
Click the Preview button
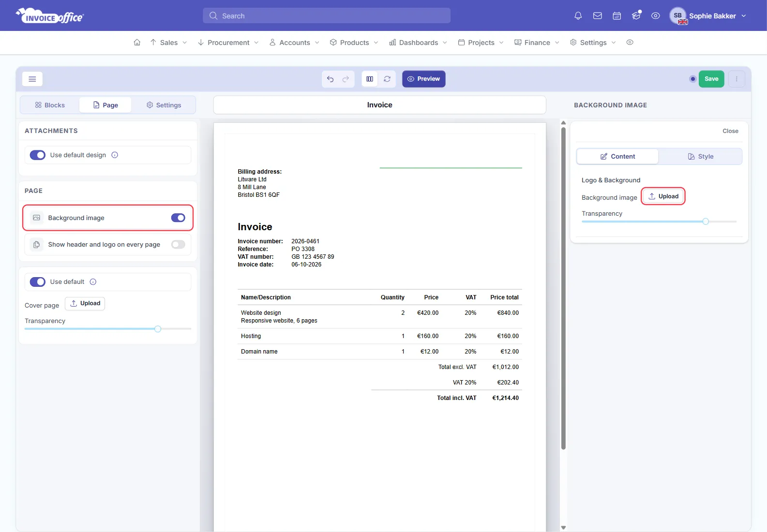[x=423, y=79]
